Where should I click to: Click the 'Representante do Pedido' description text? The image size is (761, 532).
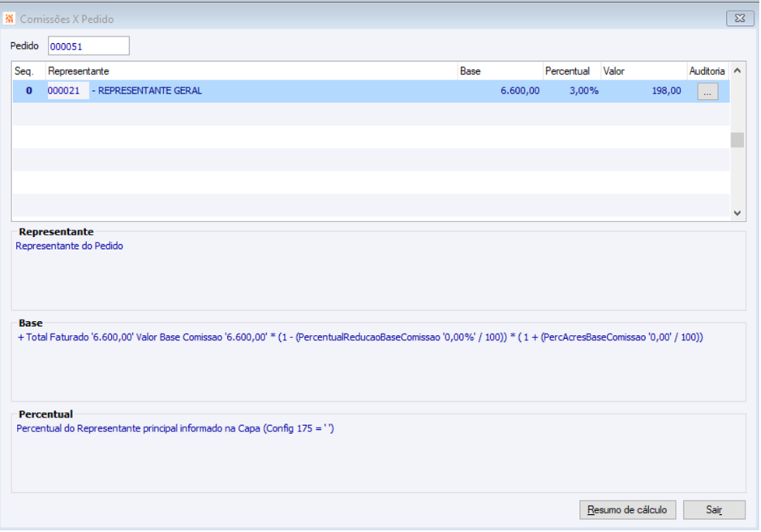click(70, 246)
